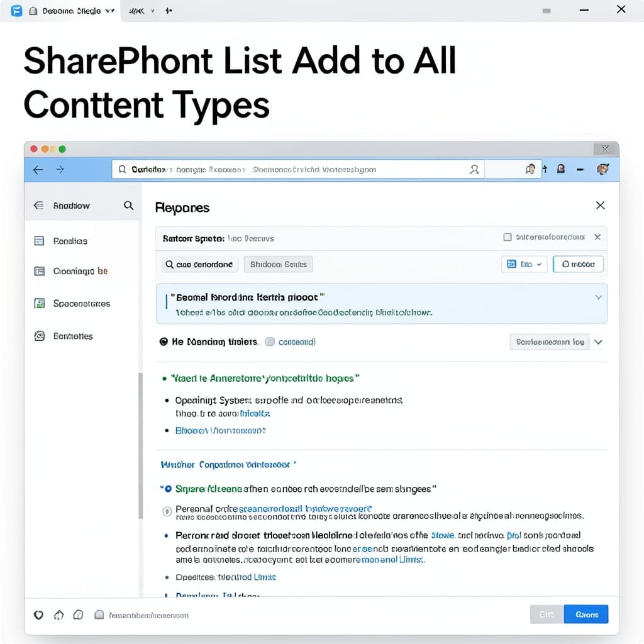Click the sidebar search magnifier icon
Screen dimensions: 644x644
point(128,206)
